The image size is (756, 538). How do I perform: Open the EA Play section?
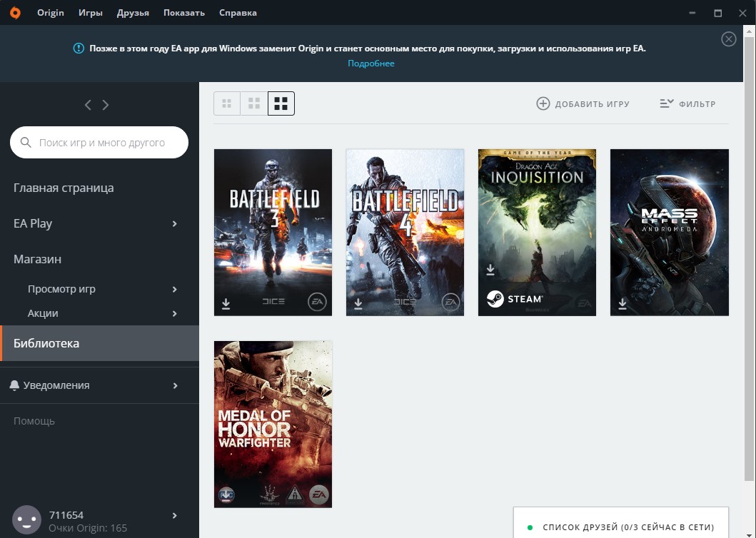click(x=33, y=223)
